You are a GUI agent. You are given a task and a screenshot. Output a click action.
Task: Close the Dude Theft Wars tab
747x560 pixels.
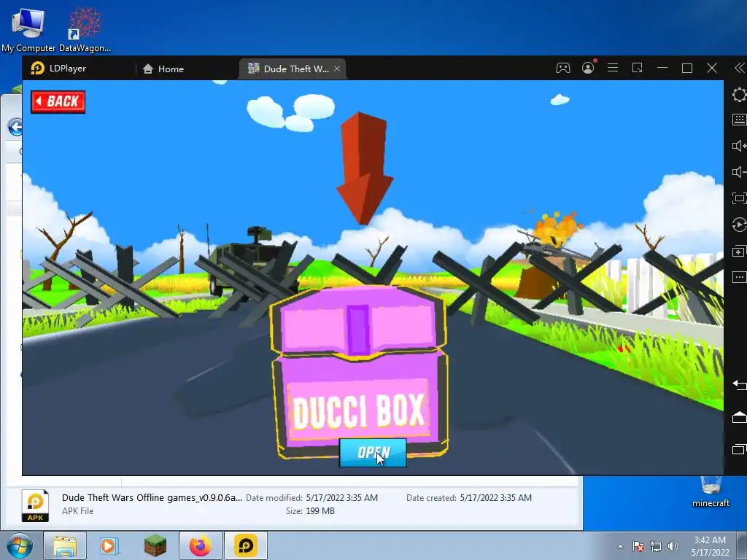pyautogui.click(x=337, y=69)
